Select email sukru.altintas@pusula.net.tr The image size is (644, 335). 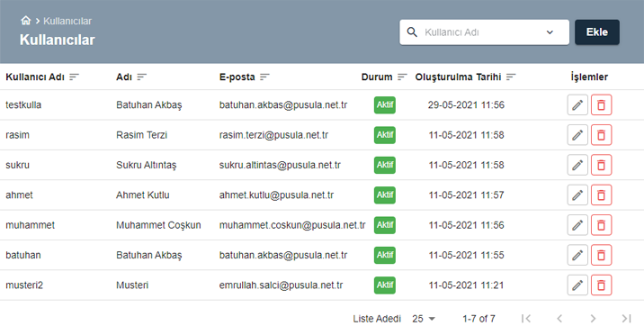(x=280, y=165)
